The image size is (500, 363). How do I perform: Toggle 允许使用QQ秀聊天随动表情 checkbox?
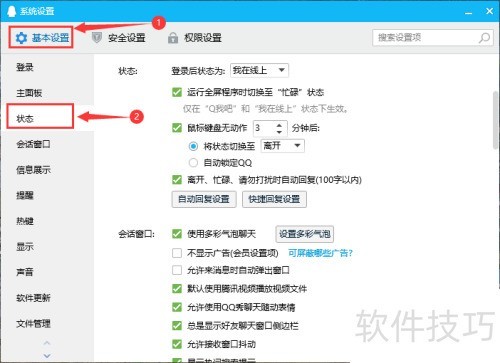[177, 307]
